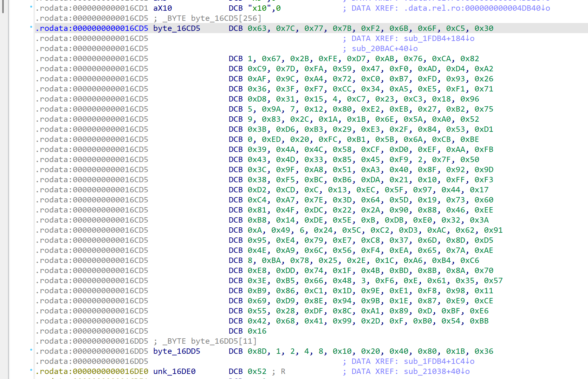The width and height of the screenshot is (588, 379).
Task: Select the byte value 0xC5
Action: (x=456, y=28)
